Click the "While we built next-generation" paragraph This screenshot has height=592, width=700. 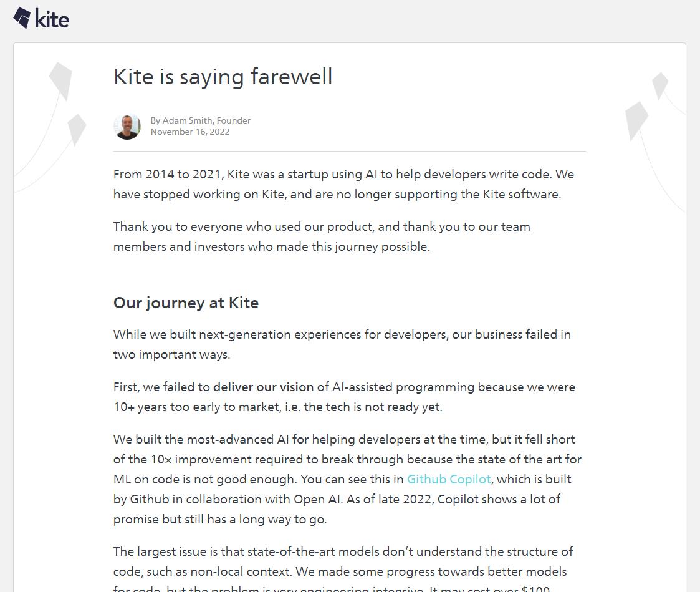[x=342, y=344]
